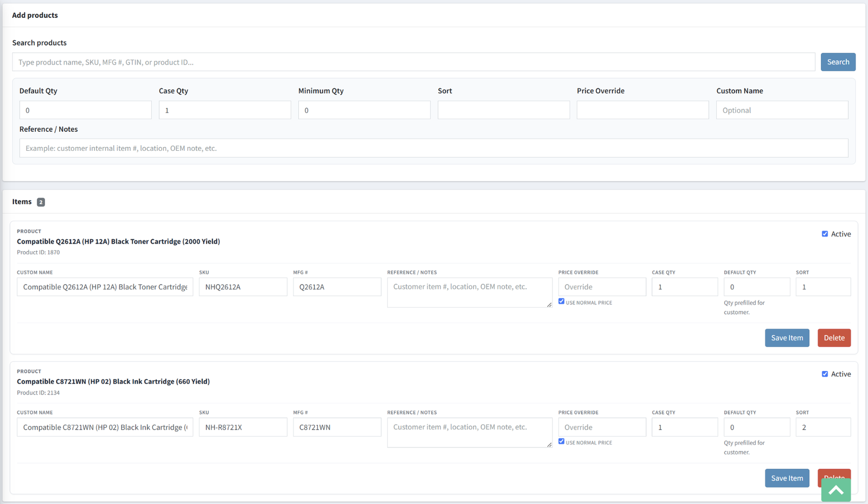Focus the Search products text field
Viewport: 868px width, 504px height.
(x=413, y=62)
